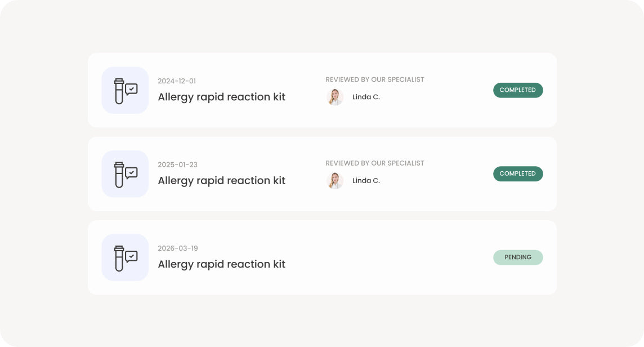The image size is (644, 347).
Task: Click "Reviewed by our specialist" on the 2024-12-01 card
Action: click(374, 79)
